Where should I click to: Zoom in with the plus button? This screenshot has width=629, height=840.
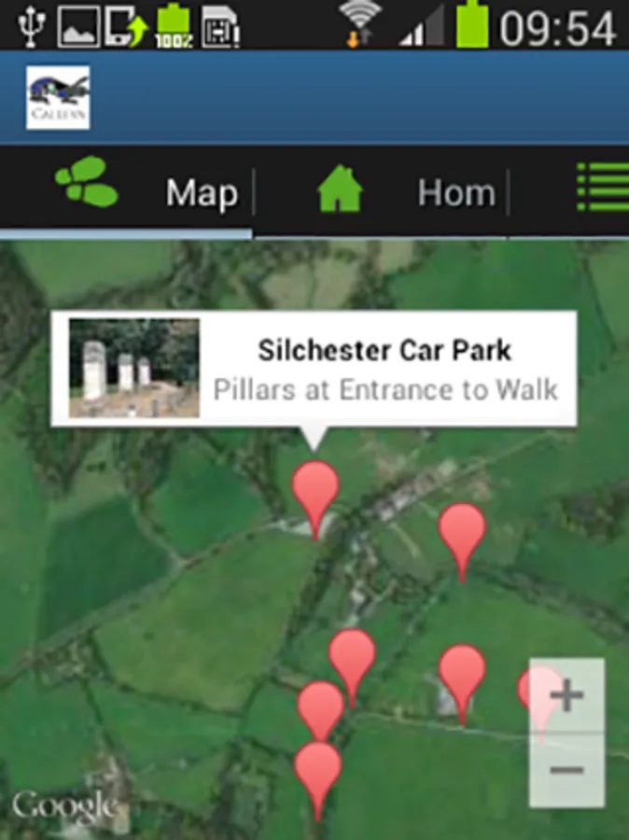coord(566,695)
